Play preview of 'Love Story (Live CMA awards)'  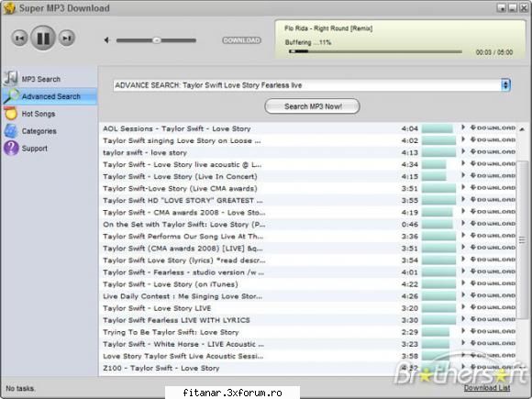click(x=463, y=187)
